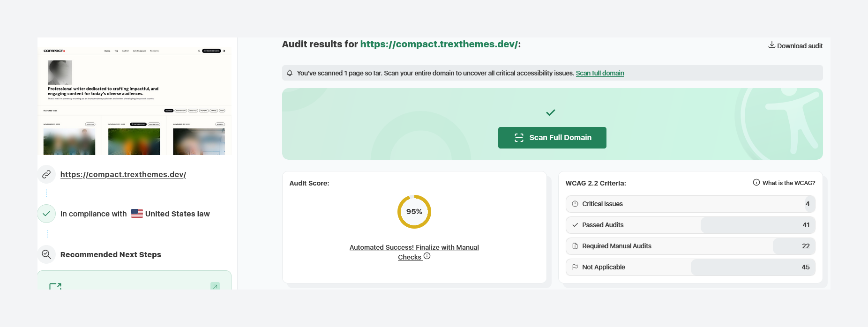Click the chain link icon beside the URL
The image size is (868, 327).
46,174
